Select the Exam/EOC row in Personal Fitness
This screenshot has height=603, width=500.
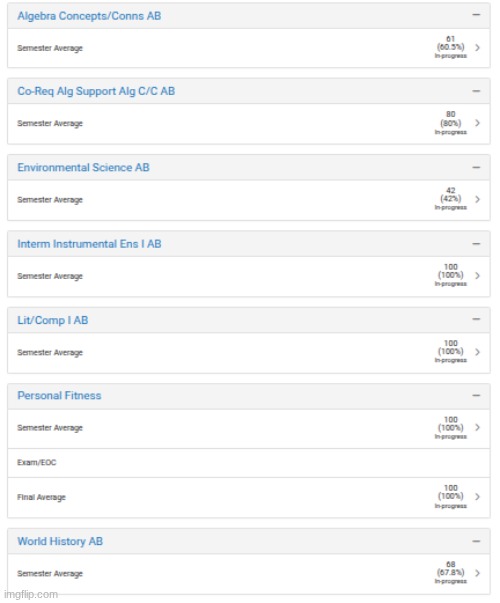[x=248, y=463]
